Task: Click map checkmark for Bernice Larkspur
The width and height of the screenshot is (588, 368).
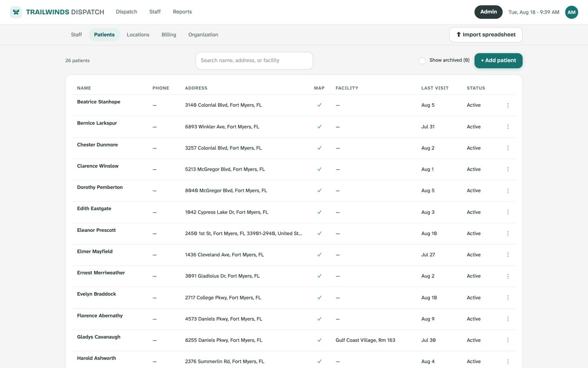Action: tap(319, 127)
